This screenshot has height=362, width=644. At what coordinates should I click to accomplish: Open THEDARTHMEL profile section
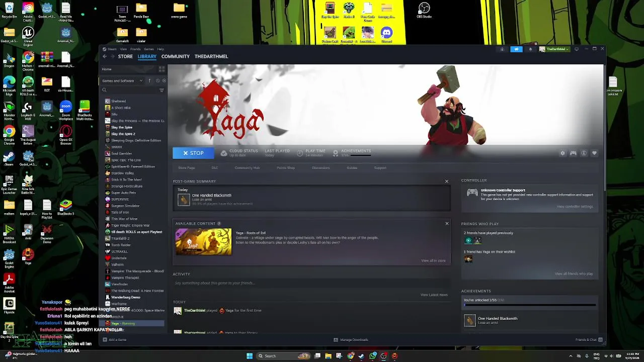[211, 56]
